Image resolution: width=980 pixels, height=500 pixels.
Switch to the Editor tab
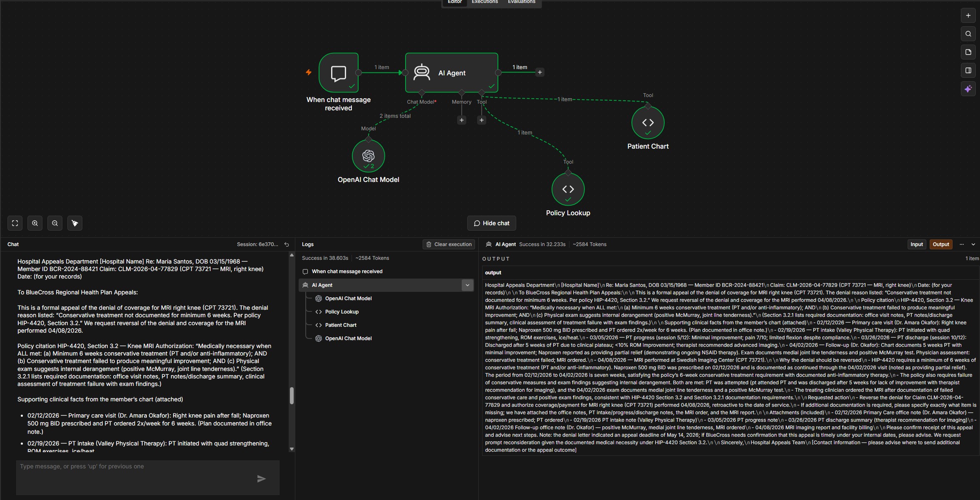click(x=455, y=2)
